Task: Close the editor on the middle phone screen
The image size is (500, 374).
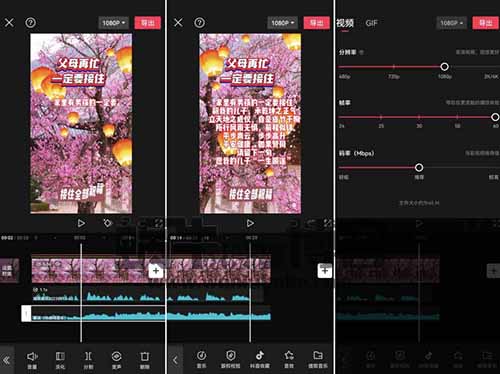Action: (x=178, y=23)
